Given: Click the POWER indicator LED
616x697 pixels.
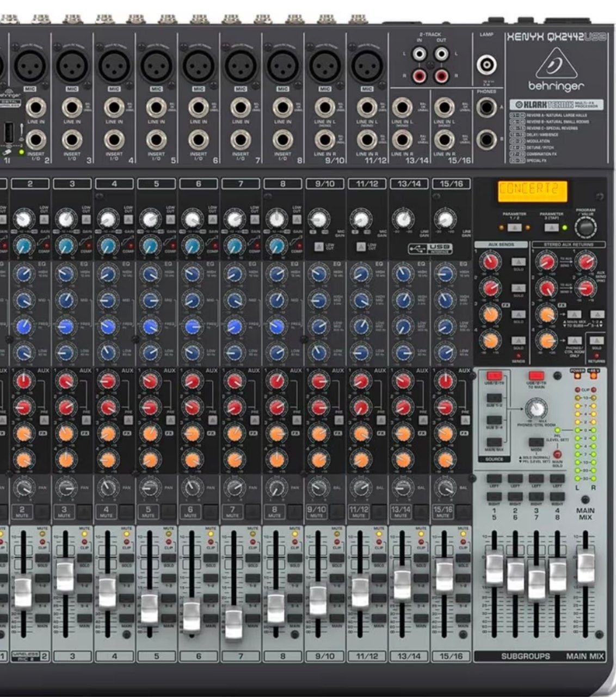Looking at the screenshot, I should (578, 377).
